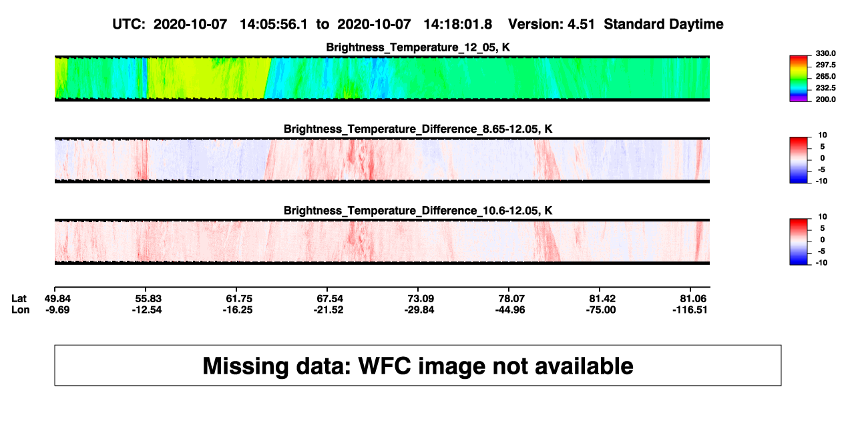
Task: Click the color bar beside 8.65-12.05 plot
Action: click(x=800, y=160)
